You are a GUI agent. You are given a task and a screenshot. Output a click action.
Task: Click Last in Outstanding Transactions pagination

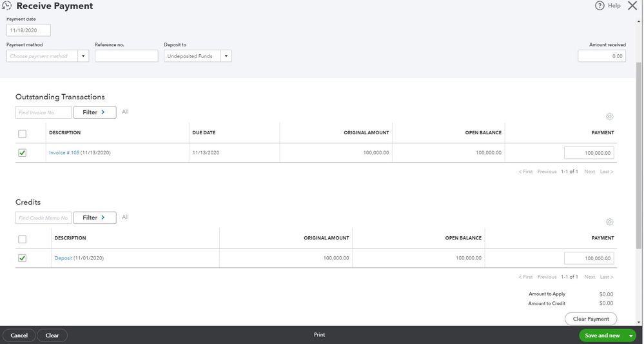tap(607, 172)
